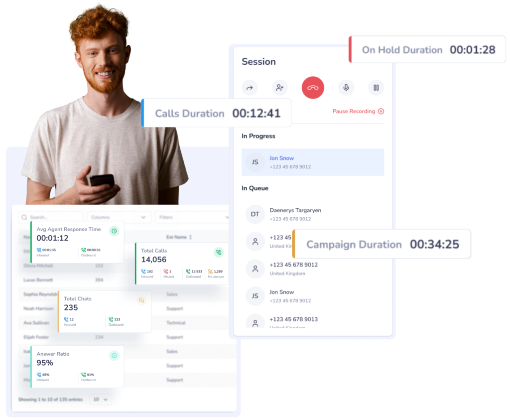The image size is (510, 420).
Task: Click the chat icon on Total Chats card
Action: (141, 300)
